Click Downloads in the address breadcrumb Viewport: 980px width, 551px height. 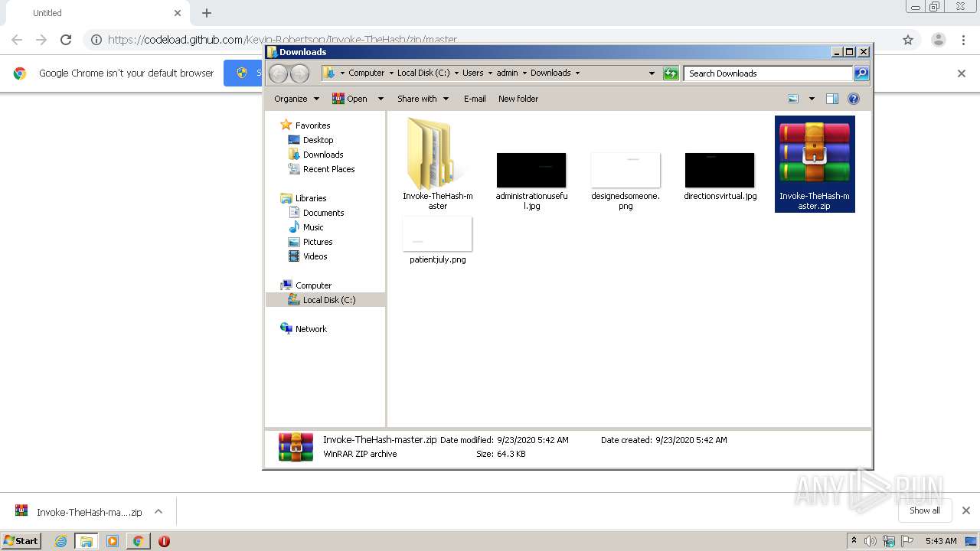click(x=550, y=73)
